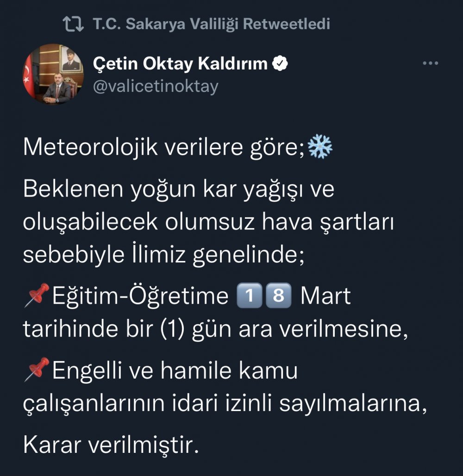Open the three-dot more options menu
463x476 pixels.
pos(431,63)
